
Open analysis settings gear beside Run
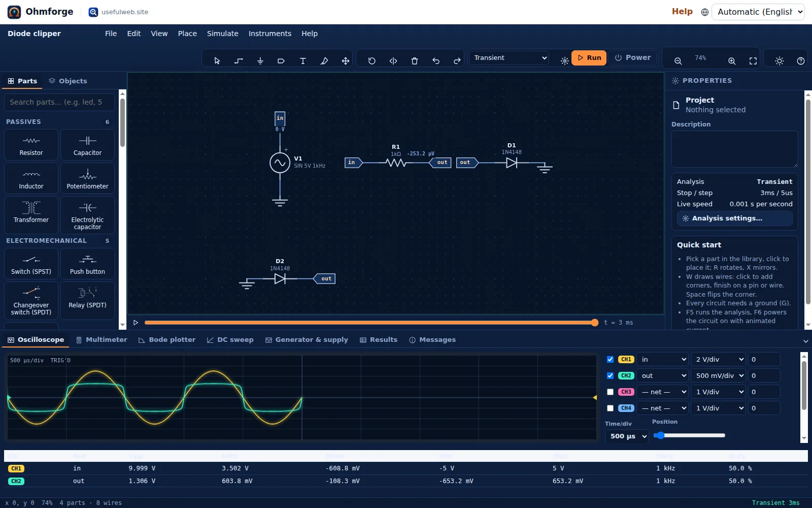(564, 61)
